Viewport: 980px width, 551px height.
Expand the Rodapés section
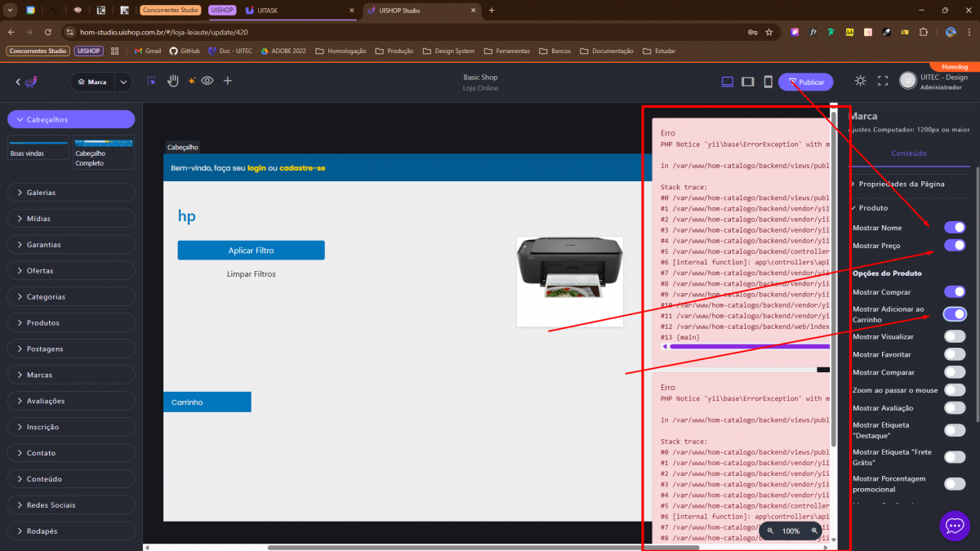coord(71,531)
